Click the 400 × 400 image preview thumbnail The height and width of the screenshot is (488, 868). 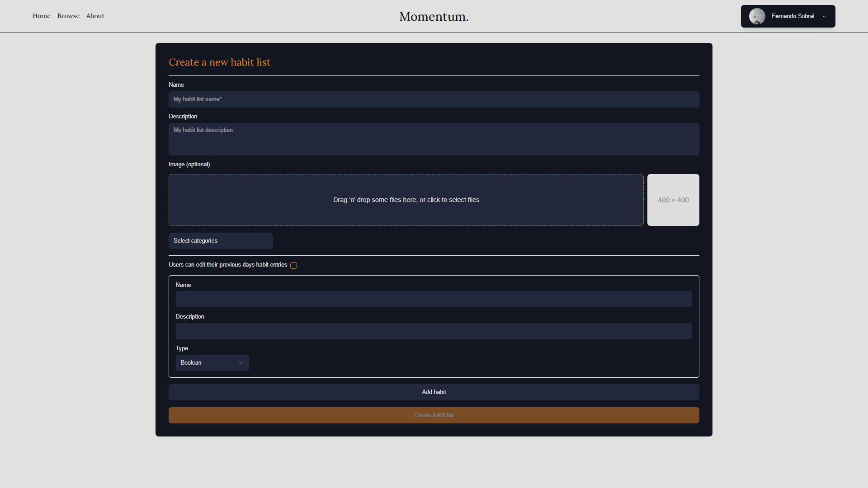(x=673, y=200)
